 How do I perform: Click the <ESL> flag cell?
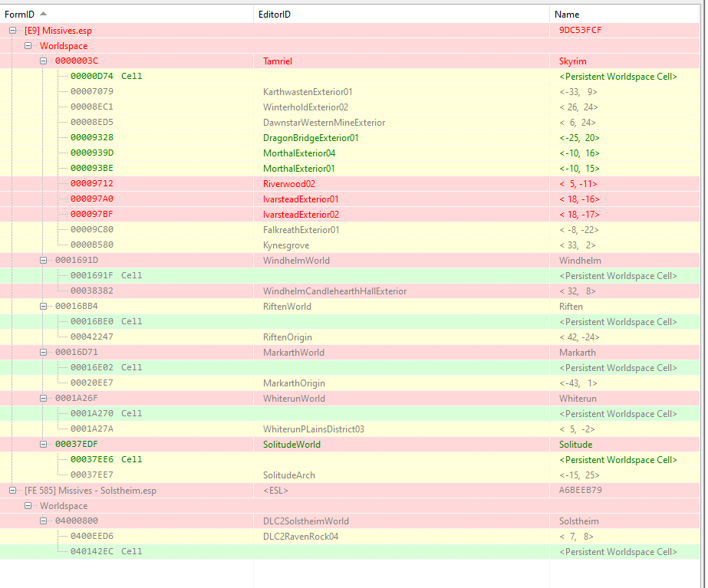pos(276,491)
